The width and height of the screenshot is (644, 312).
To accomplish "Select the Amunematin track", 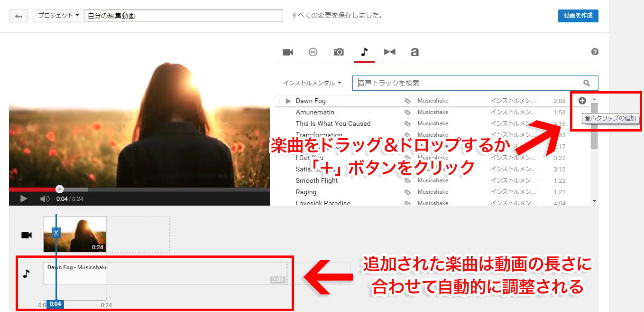I will coord(315,113).
